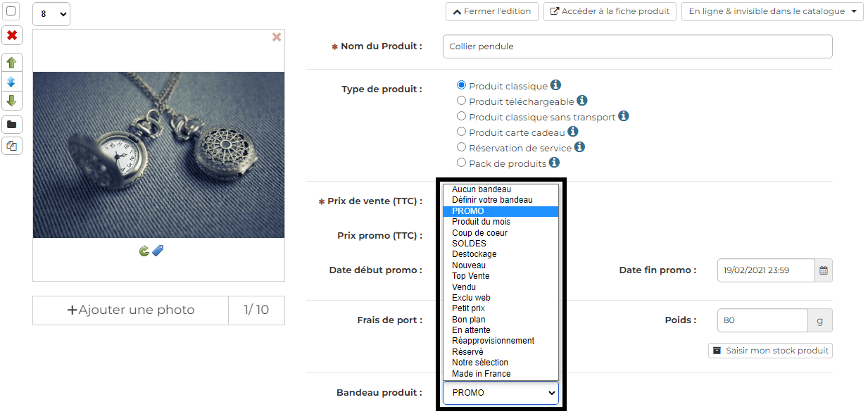Screen dimensions: 868x414
Task: Click the blue tag icon below photo
Action: (x=158, y=251)
